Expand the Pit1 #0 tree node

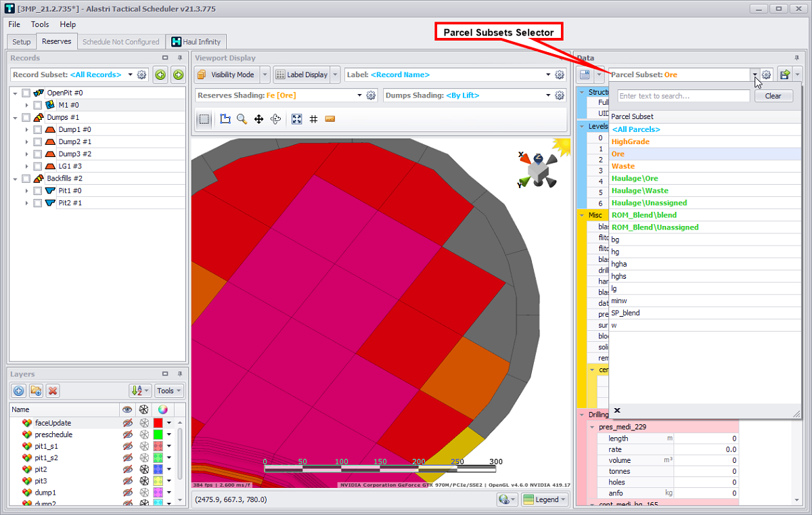coord(27,191)
